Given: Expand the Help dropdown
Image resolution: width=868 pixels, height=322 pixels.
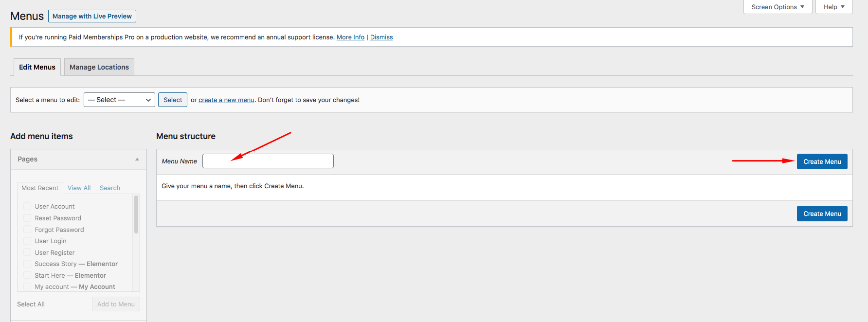Looking at the screenshot, I should [x=833, y=7].
